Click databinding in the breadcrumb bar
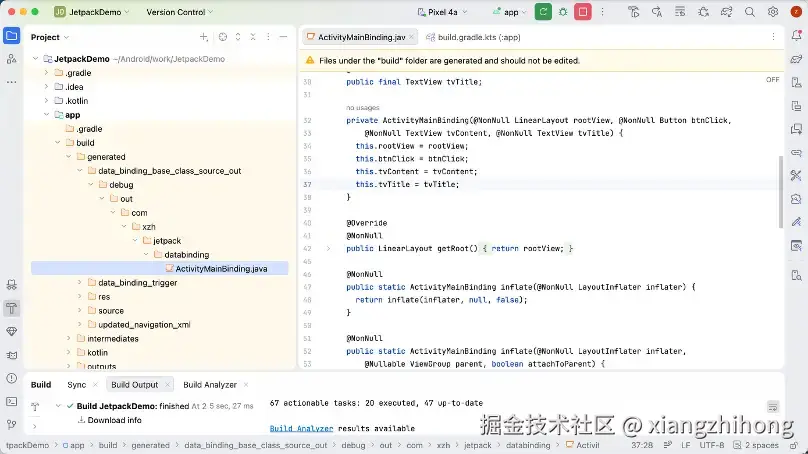The height and width of the screenshot is (454, 808). click(528, 445)
